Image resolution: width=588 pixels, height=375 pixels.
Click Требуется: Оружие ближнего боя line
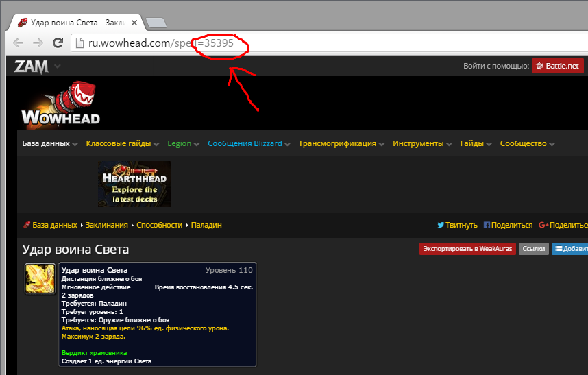116,320
